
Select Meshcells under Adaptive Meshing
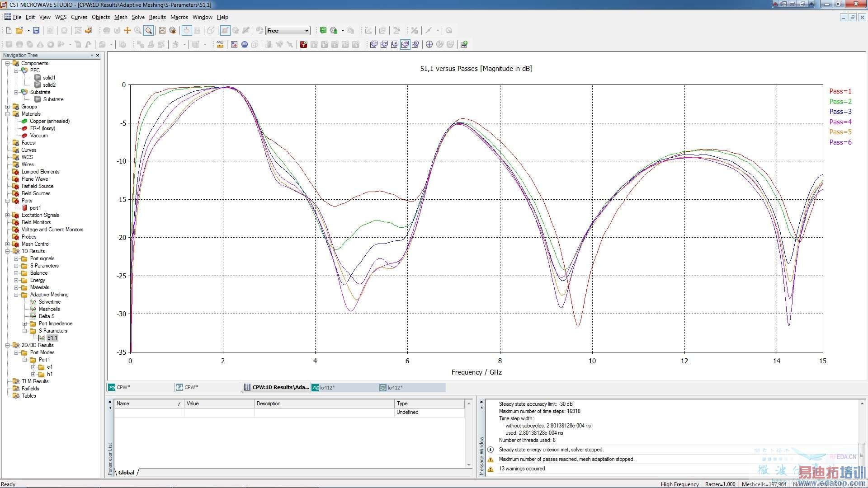[x=49, y=309]
